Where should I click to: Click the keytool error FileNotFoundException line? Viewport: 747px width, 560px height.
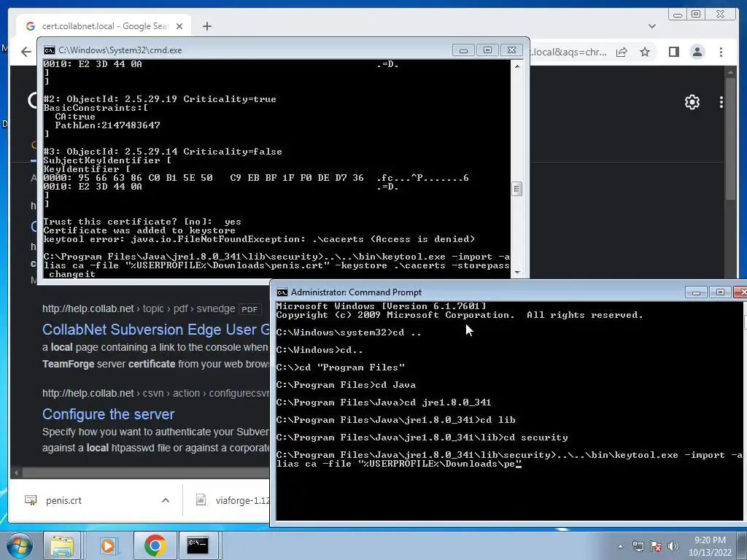pyautogui.click(x=259, y=239)
